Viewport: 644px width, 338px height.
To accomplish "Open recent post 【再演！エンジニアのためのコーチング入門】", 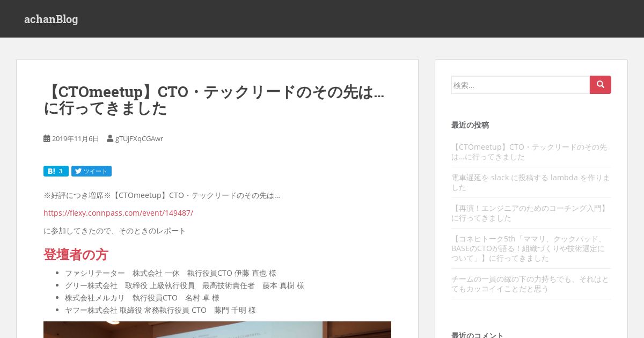I will click(530, 213).
